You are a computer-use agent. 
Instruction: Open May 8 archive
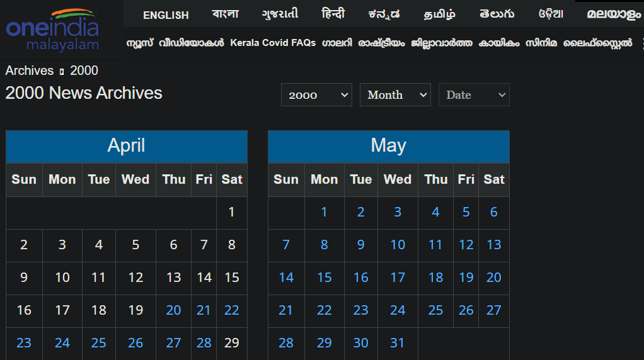(324, 245)
